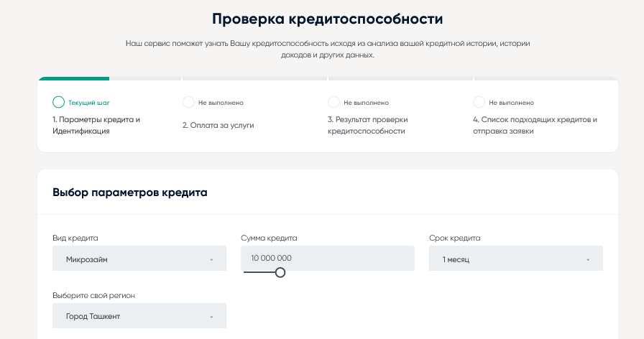644x339 pixels.
Task: Click the current step circle for step 1
Action: coord(58,102)
